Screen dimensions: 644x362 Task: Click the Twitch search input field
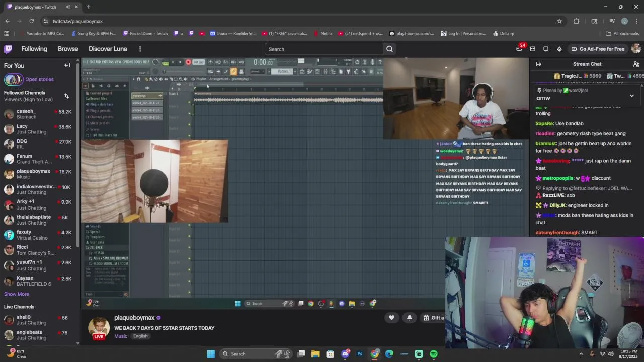tap(324, 49)
